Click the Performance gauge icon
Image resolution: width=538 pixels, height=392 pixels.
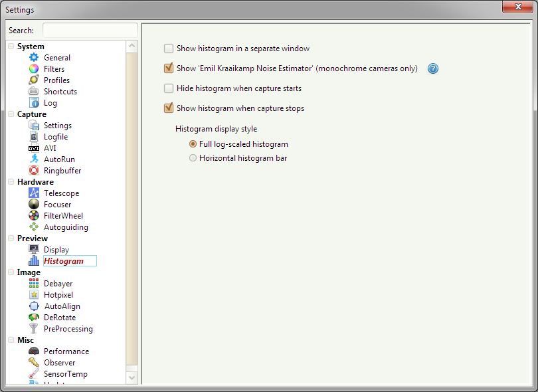pos(34,351)
